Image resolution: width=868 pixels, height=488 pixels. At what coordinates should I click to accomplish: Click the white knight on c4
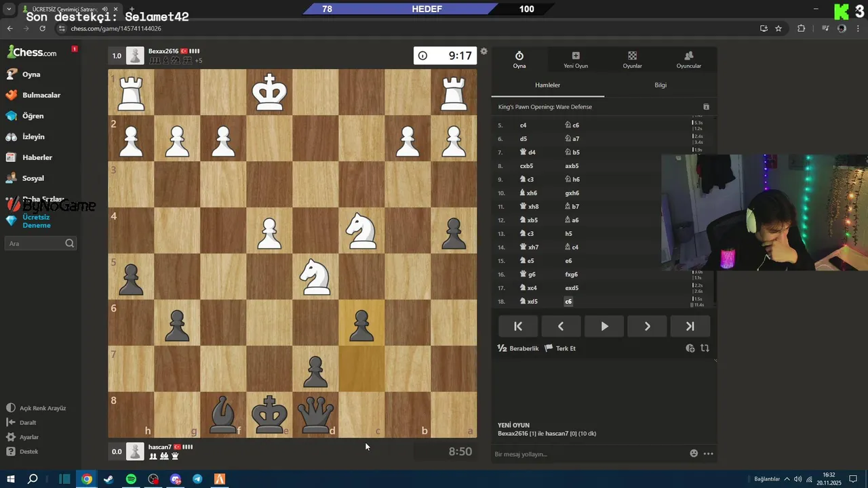click(361, 230)
